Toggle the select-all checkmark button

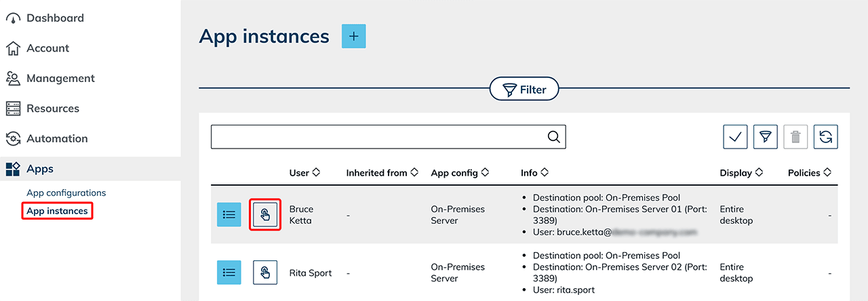click(x=736, y=137)
